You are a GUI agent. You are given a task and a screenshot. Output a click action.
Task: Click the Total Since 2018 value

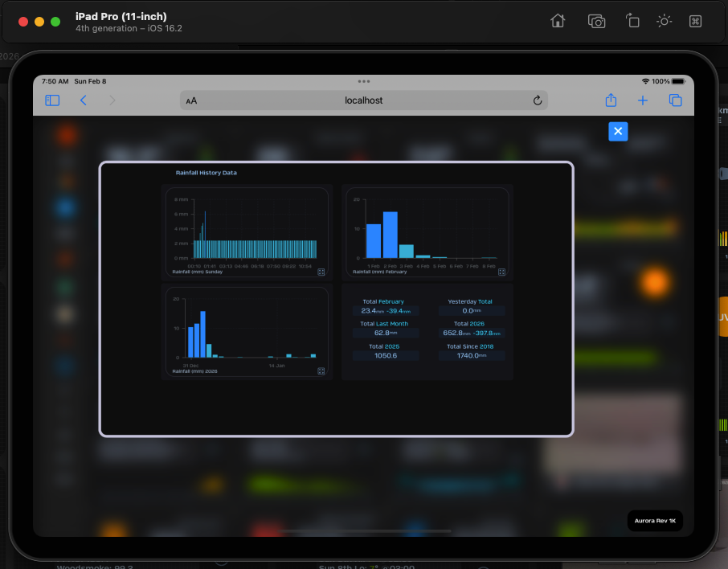point(470,355)
